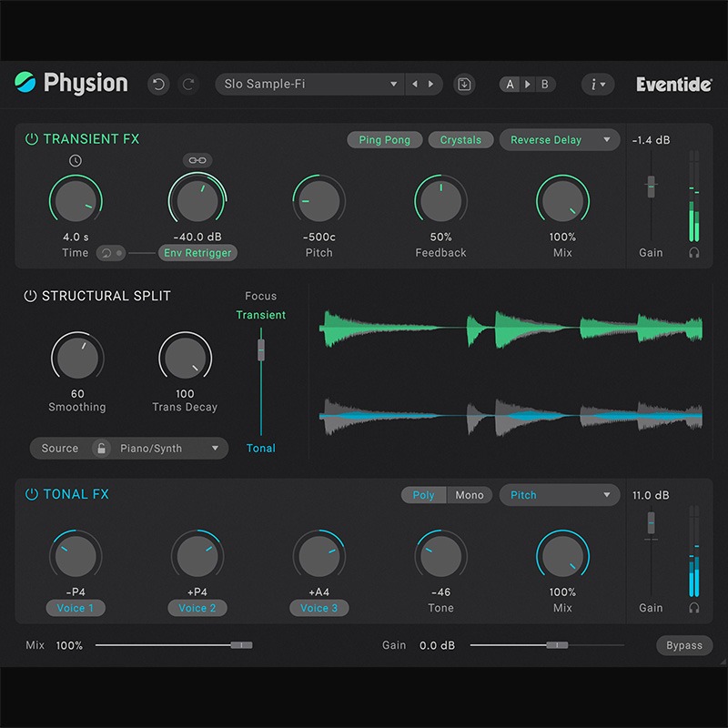
Task: Enable Ping Pong mode
Action: (x=384, y=140)
